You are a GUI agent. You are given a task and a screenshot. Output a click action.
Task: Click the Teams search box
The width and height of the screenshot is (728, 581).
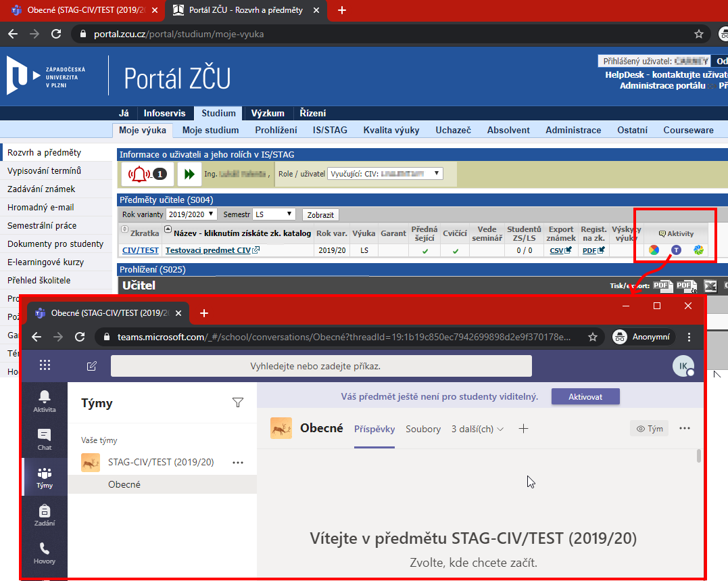tap(321, 366)
